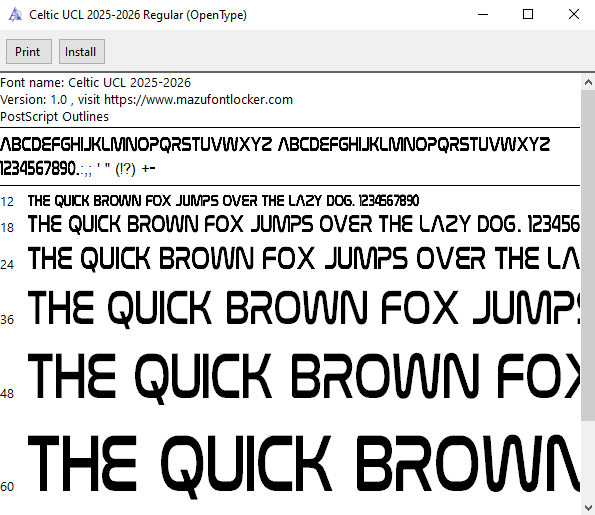Maximize the font viewer window
Image resolution: width=595 pixels, height=515 pixels.
point(528,14)
